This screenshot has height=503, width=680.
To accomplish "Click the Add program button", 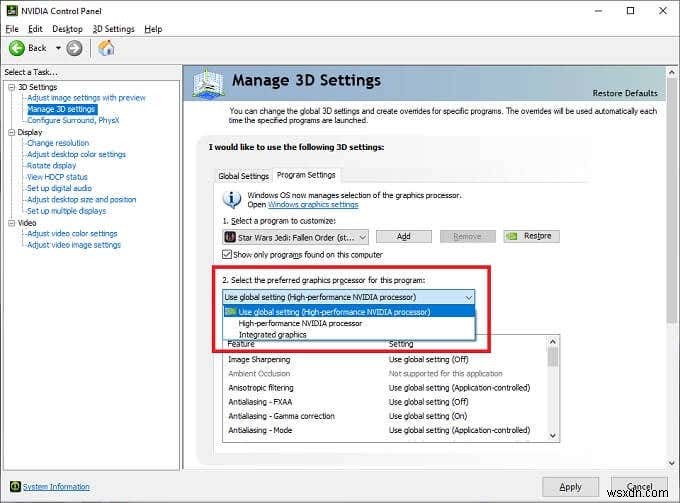I will 404,236.
